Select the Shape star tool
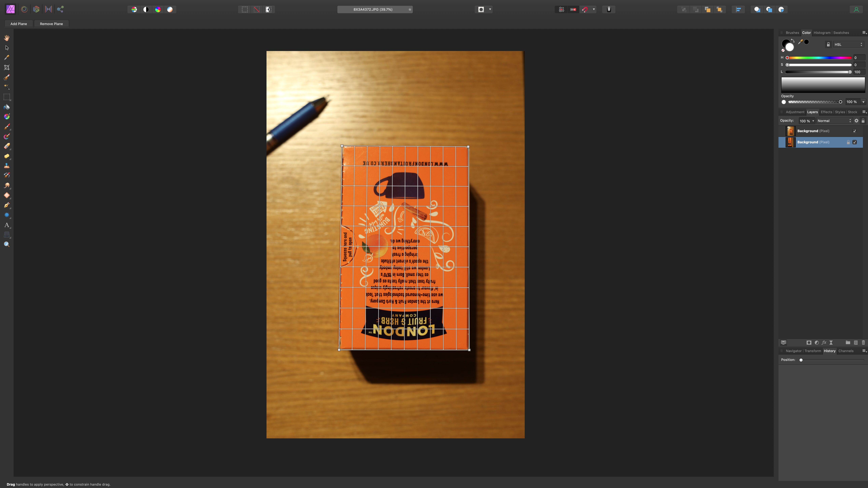The image size is (868, 488). tap(7, 215)
